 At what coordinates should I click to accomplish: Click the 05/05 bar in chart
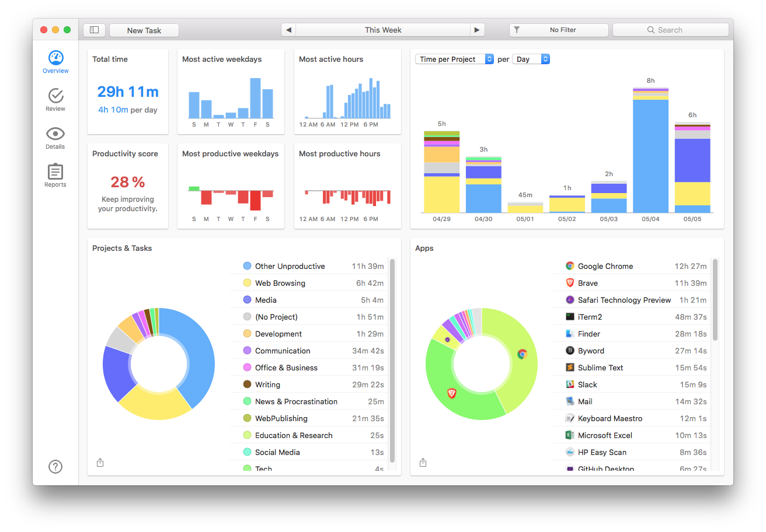tap(692, 167)
